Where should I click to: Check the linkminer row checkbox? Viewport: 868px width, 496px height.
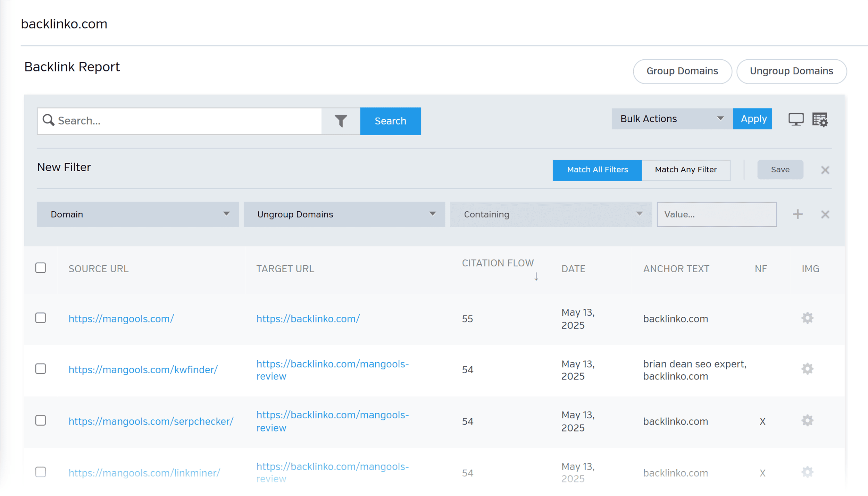tap(41, 472)
